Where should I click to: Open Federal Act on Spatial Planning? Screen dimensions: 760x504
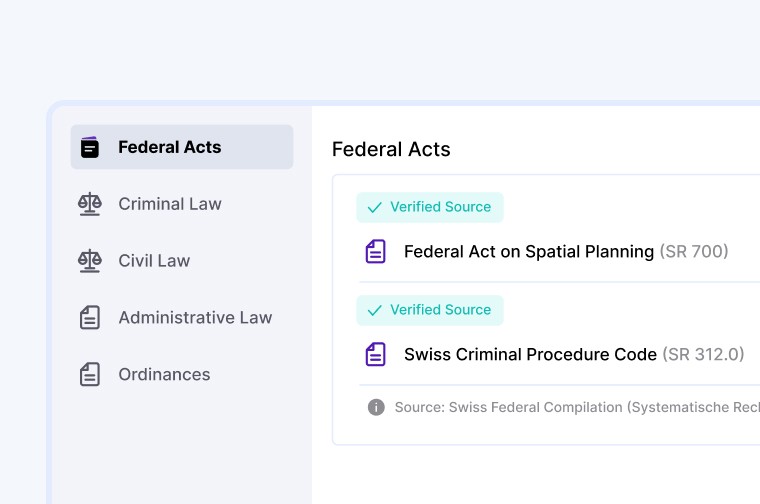pos(528,252)
